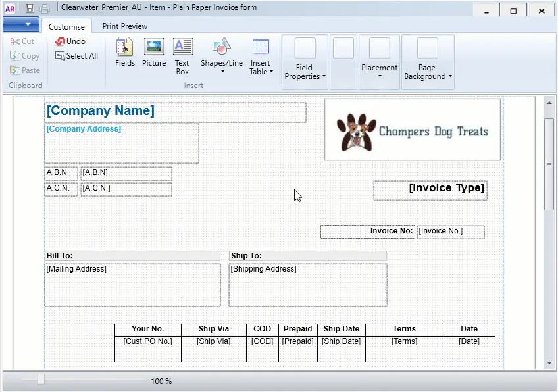Viewport: 558px width, 392px height.
Task: Add a Text Box element
Action: click(182, 56)
